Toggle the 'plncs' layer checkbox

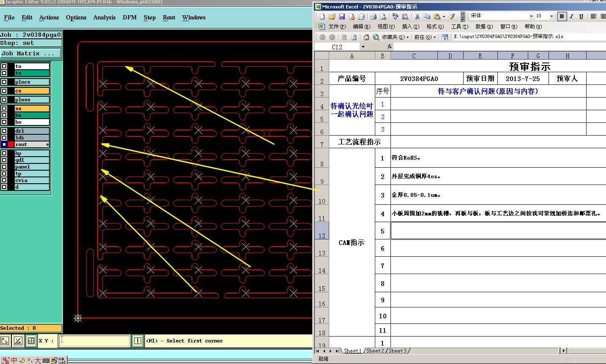[4, 82]
